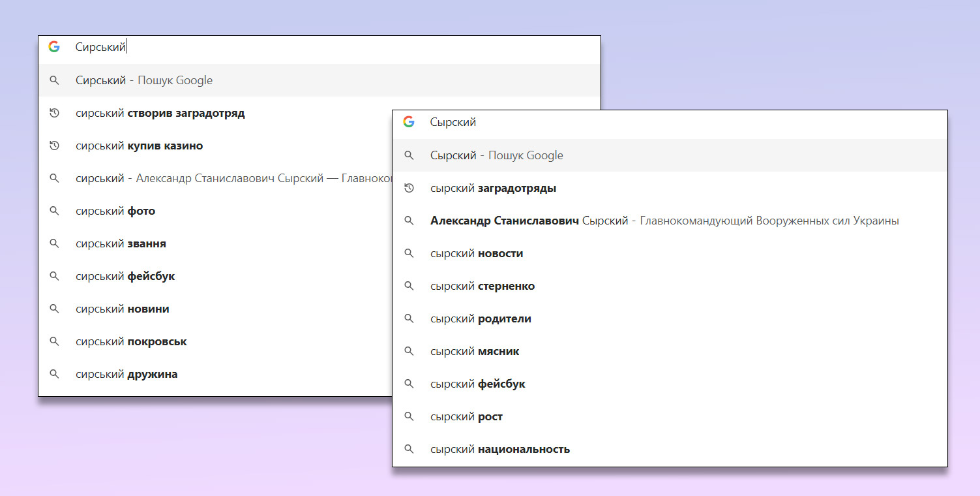Click magnifier icon beside "сирський фейсбук"
The height and width of the screenshot is (496, 980).
tap(54, 276)
